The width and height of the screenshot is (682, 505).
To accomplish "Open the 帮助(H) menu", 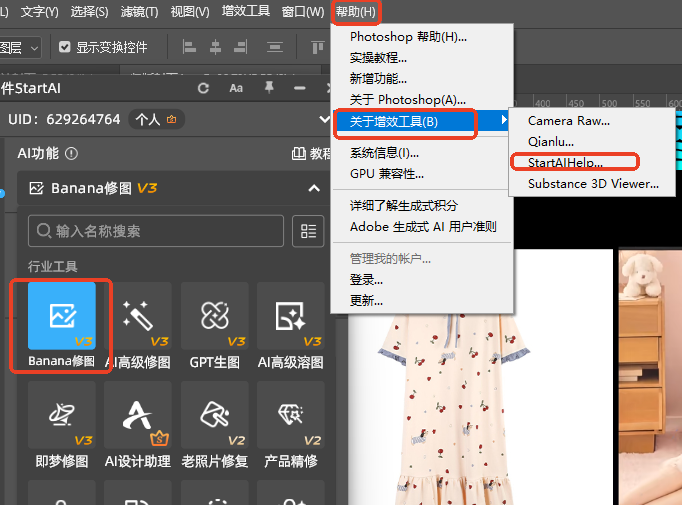I will [x=356, y=12].
